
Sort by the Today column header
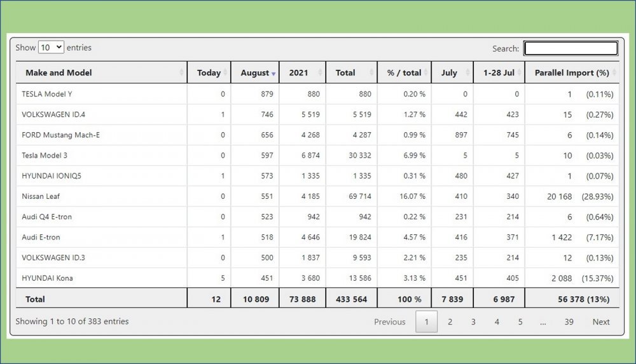tap(209, 72)
